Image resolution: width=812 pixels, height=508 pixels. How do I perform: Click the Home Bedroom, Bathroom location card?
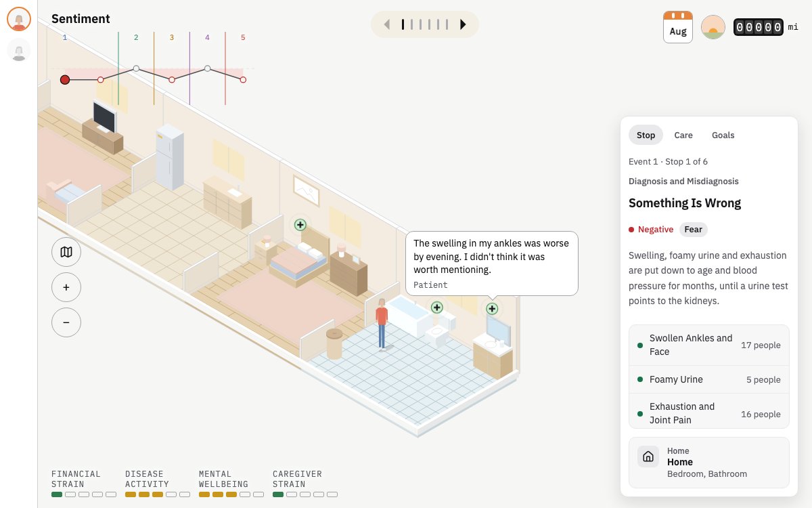pyautogui.click(x=709, y=463)
